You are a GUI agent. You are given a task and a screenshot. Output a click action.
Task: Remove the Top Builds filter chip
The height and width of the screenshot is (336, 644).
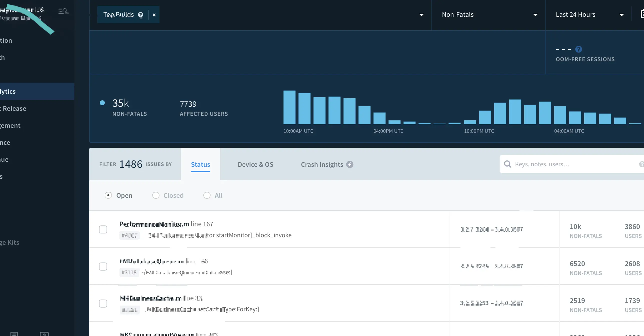154,15
